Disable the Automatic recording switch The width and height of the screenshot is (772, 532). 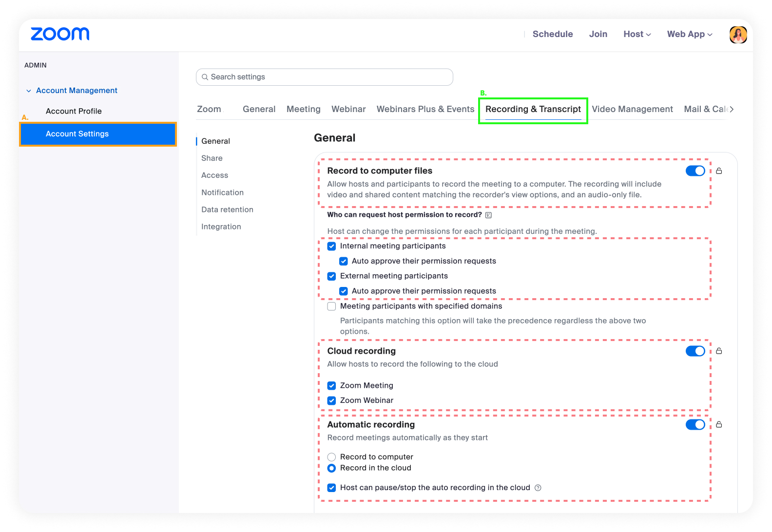695,425
